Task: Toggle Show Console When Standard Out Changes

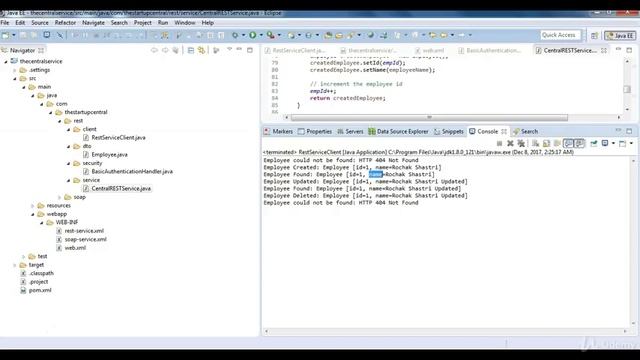Action: pos(568,143)
